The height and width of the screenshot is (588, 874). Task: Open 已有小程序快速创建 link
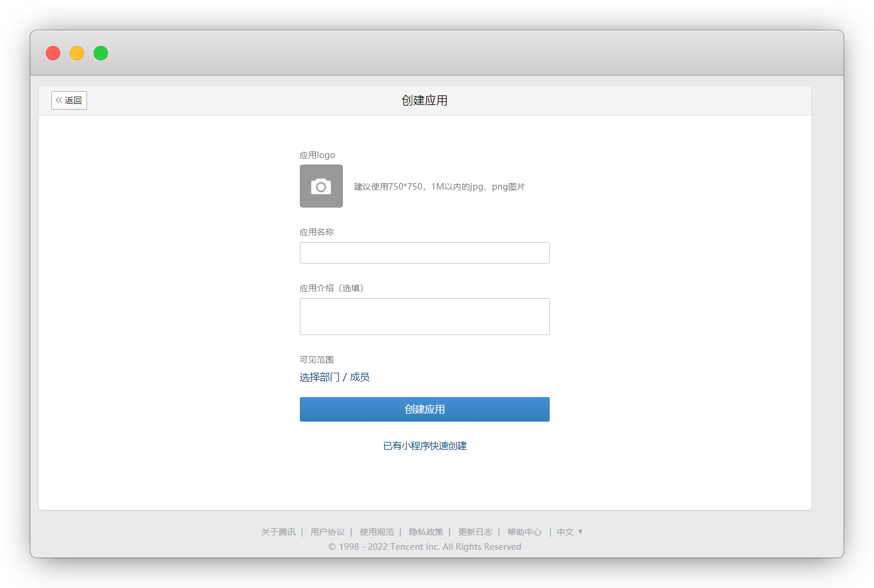click(424, 445)
